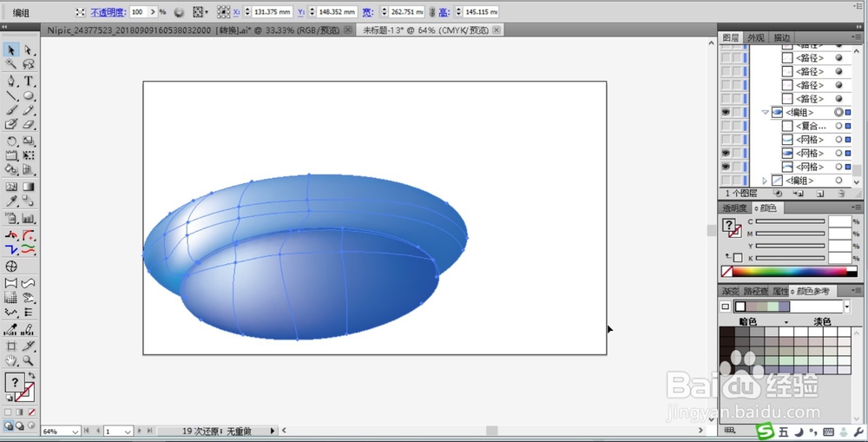This screenshot has height=442, width=868.
Task: Swap fill and stroke arrow icon
Action: coord(31,375)
